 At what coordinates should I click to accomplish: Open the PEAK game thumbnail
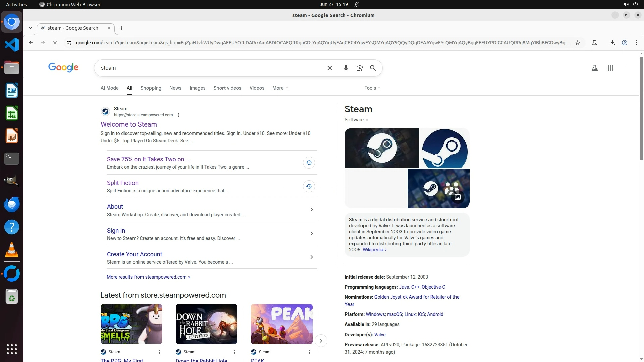pos(281,324)
